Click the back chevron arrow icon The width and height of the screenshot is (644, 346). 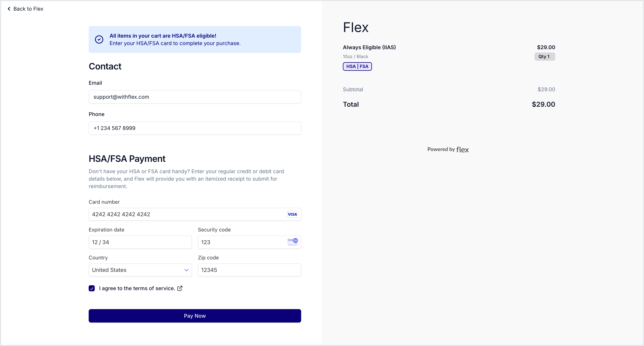[x=9, y=9]
